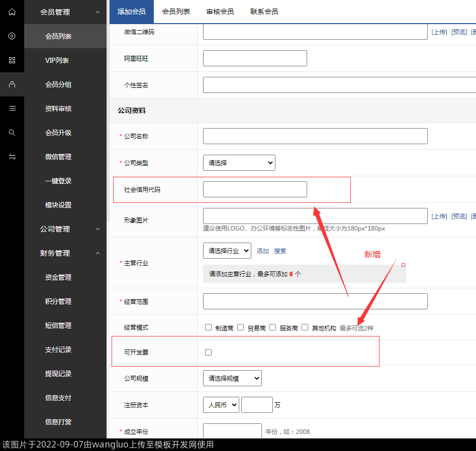476x451 pixels.
Task: Check the 制造商 checkbox
Action: coord(209,327)
